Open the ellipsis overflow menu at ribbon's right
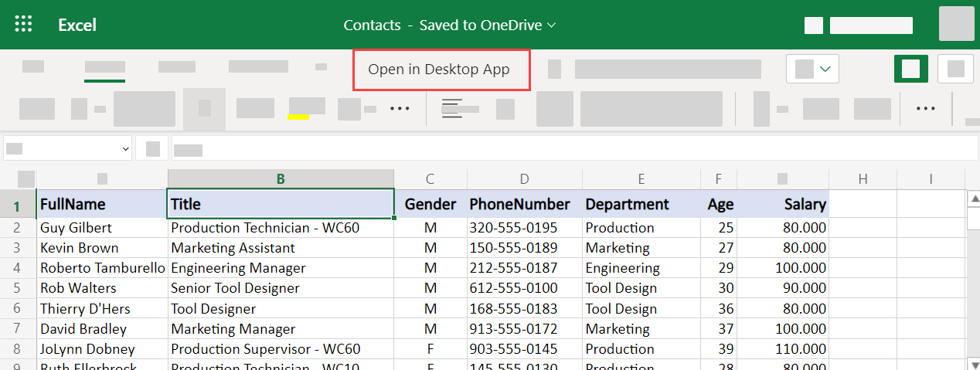 926,109
